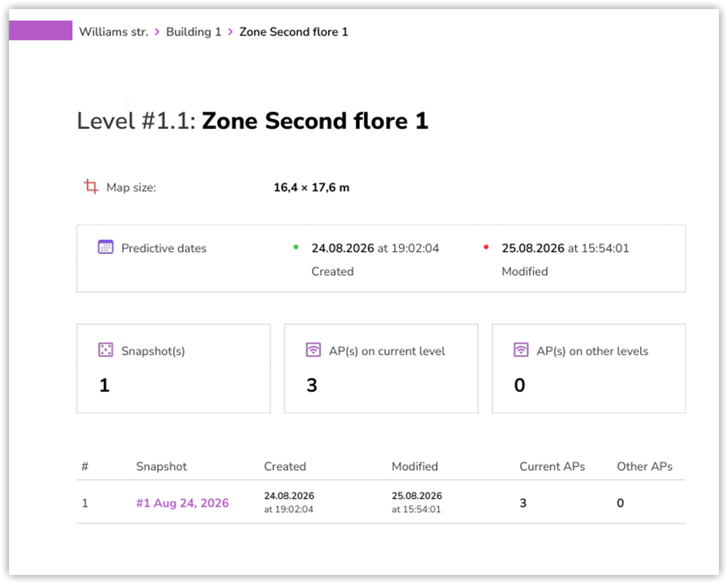
Task: Click the purple logo block
Action: pyautogui.click(x=41, y=31)
